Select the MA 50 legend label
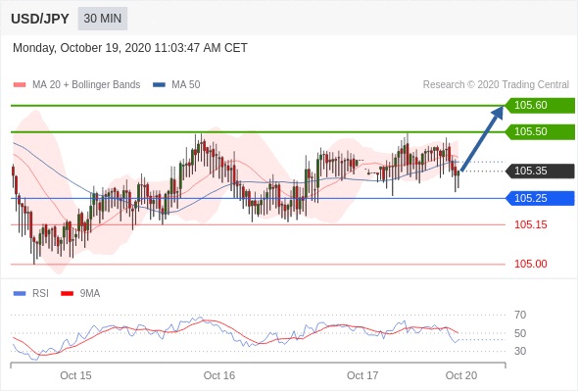This screenshot has width=578, height=392. [186, 85]
